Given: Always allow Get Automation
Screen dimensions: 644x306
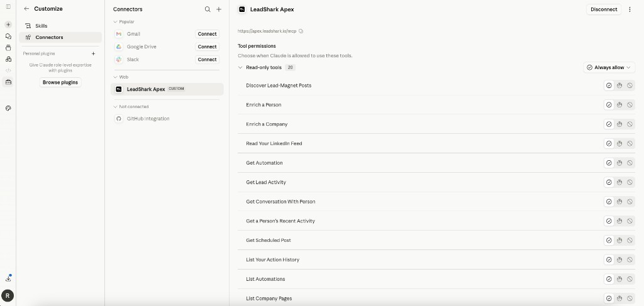Looking at the screenshot, I should point(609,163).
